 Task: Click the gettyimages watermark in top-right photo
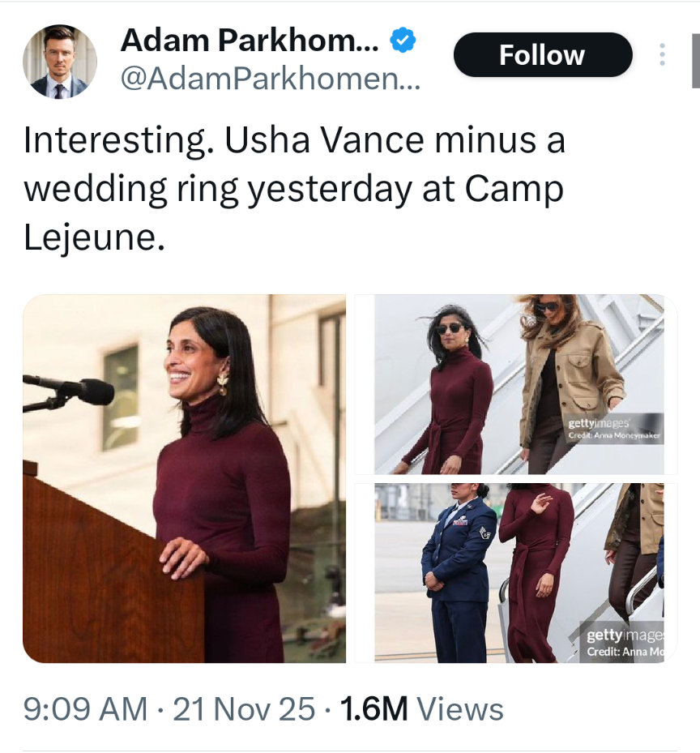coord(599,423)
